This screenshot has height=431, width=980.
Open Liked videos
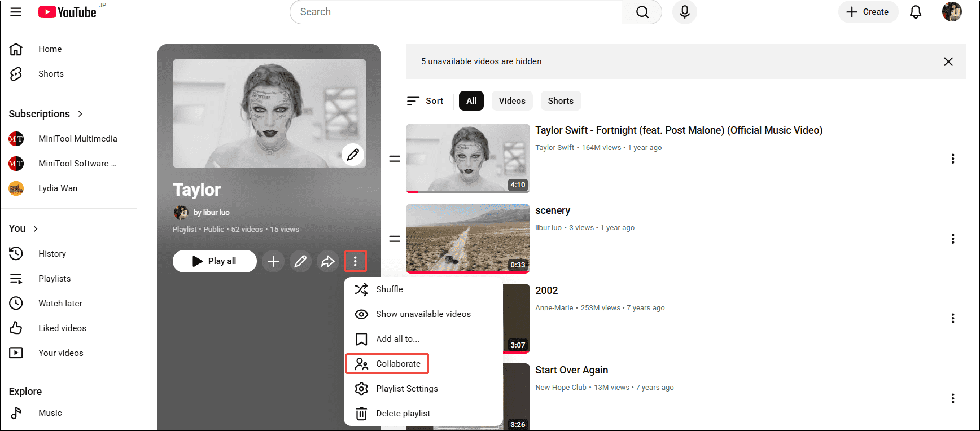point(63,328)
